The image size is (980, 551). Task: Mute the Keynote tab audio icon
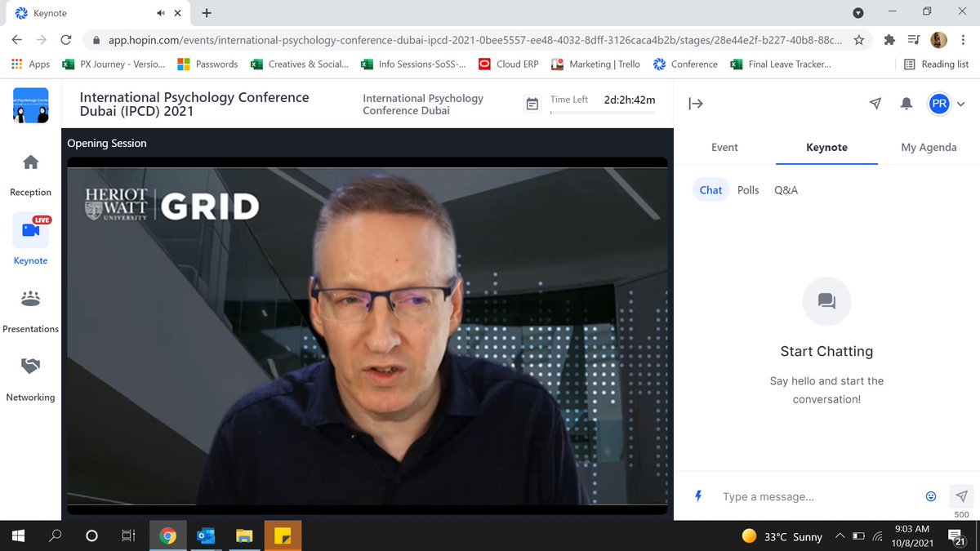[x=160, y=13]
